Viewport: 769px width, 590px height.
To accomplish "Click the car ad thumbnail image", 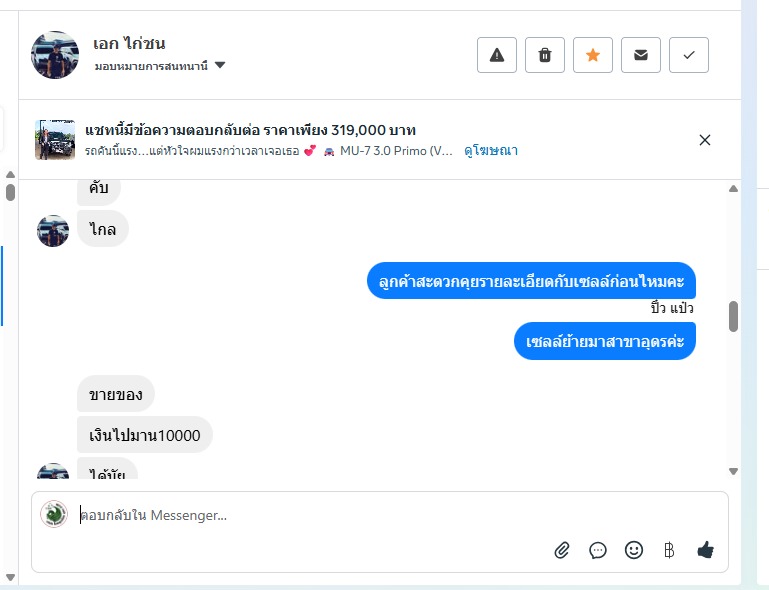I will 55,140.
